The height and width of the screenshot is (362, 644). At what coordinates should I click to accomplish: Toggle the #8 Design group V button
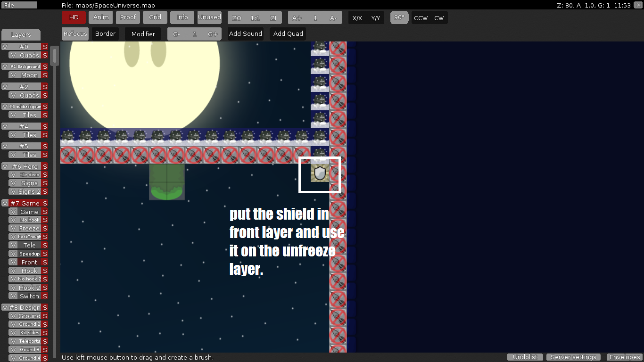tap(5, 307)
